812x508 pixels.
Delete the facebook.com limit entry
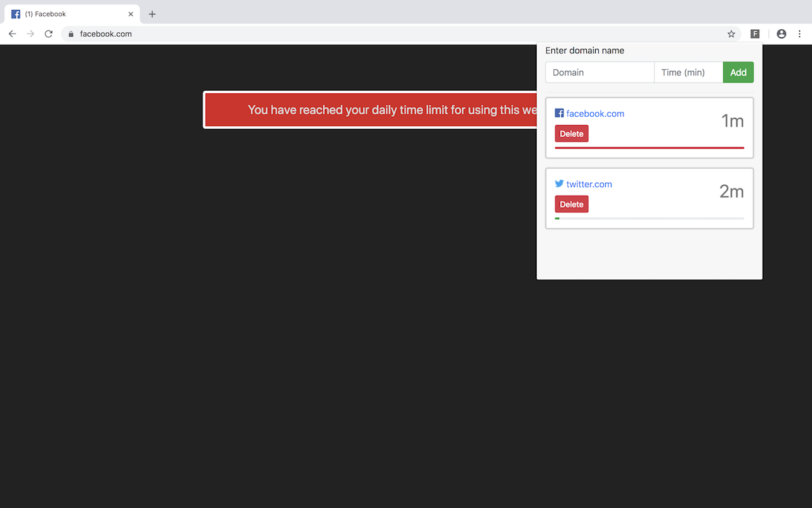pyautogui.click(x=572, y=133)
